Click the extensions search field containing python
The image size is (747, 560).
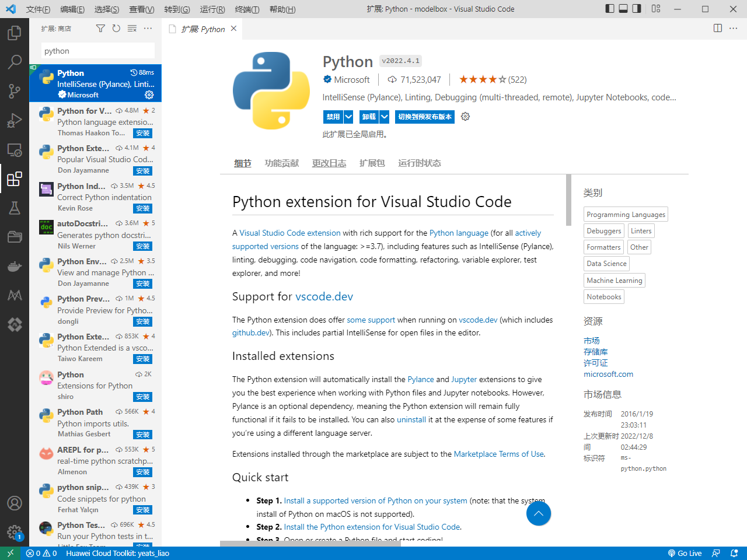coord(97,51)
